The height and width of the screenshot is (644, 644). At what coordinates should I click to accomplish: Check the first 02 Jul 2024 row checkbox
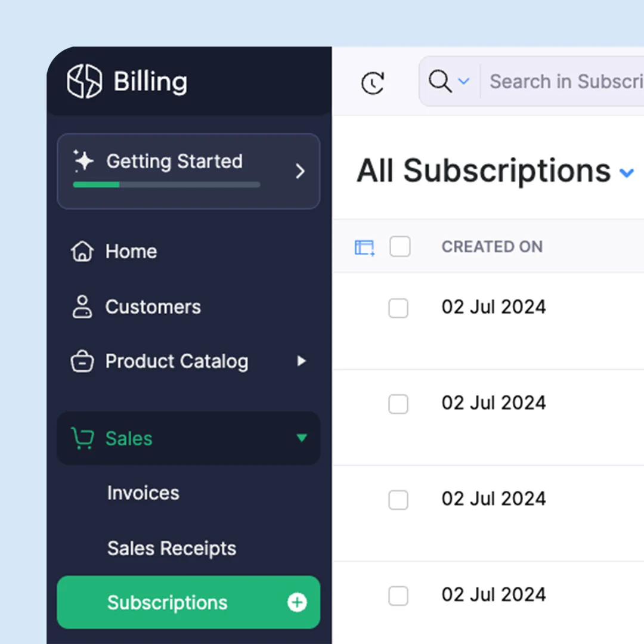tap(398, 308)
